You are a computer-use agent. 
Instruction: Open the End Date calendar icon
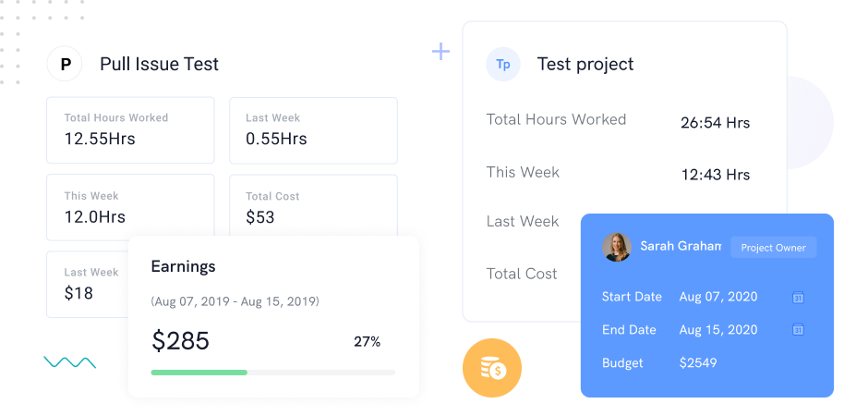[x=798, y=330]
